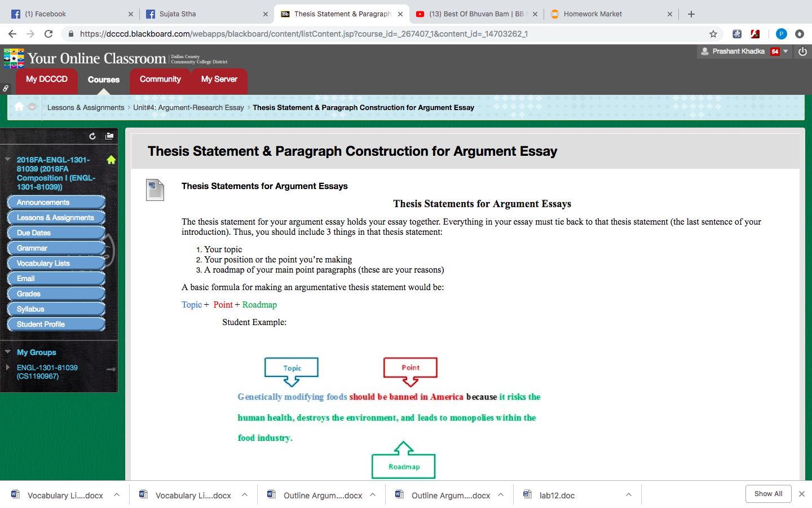This screenshot has height=508, width=812.
Task: Close the downloads bar
Action: [802, 494]
